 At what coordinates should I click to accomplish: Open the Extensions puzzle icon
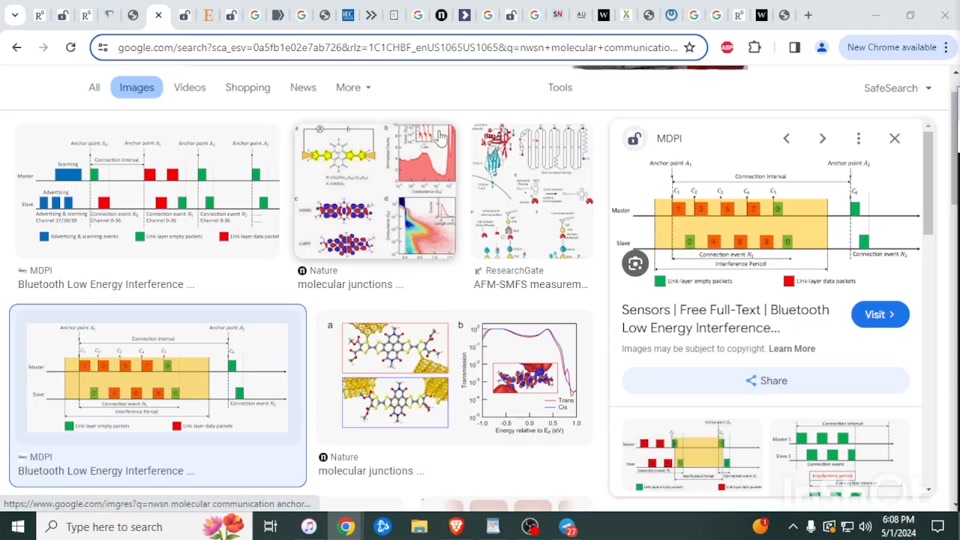(755, 47)
